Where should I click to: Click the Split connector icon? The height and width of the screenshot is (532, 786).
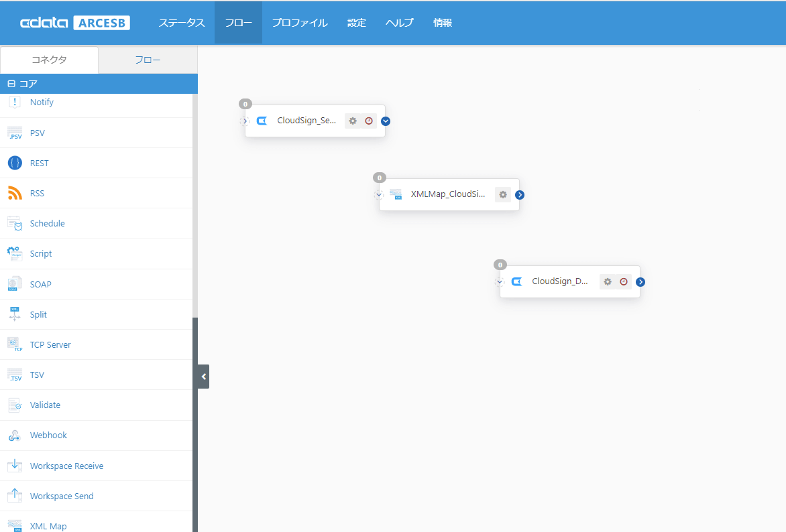click(x=15, y=314)
